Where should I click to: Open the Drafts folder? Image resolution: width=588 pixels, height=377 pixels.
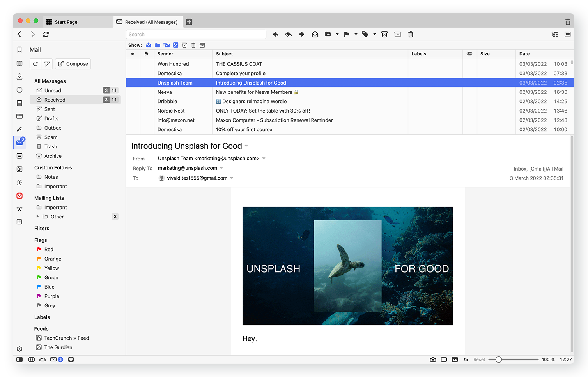tap(75, 118)
